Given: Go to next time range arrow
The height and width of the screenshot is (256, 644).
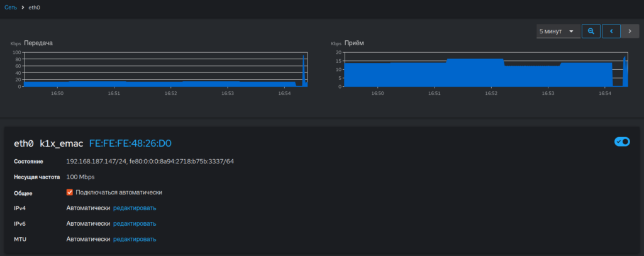Looking at the screenshot, I should pyautogui.click(x=630, y=31).
